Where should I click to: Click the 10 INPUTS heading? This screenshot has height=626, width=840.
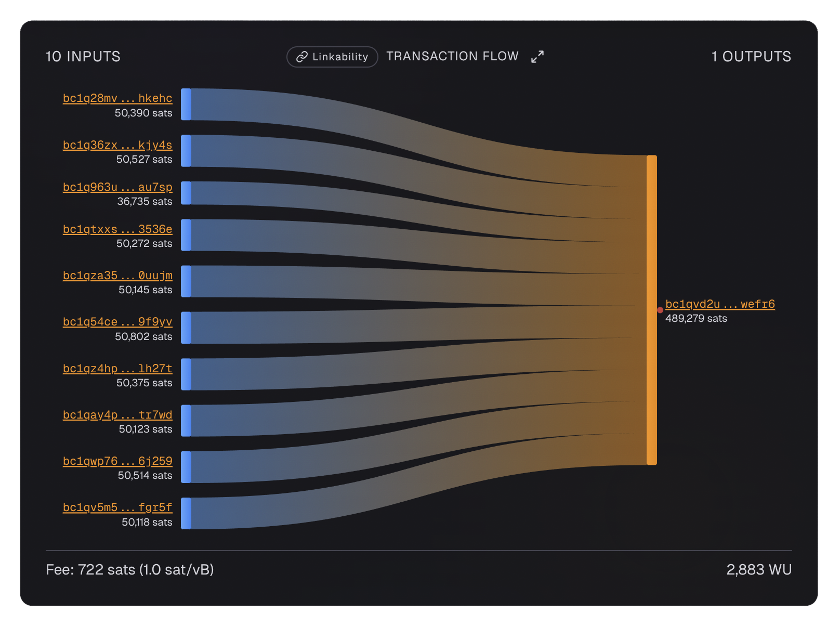(82, 57)
